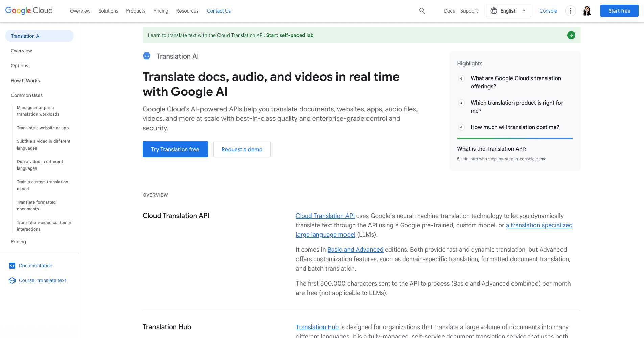This screenshot has width=644, height=338.
Task: Click the Course: translate text graduation icon
Action: (x=12, y=280)
